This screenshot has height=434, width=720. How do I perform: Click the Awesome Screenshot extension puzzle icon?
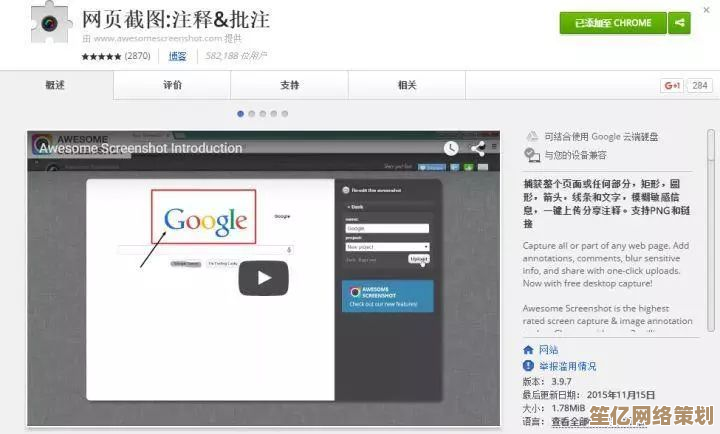click(x=50, y=24)
